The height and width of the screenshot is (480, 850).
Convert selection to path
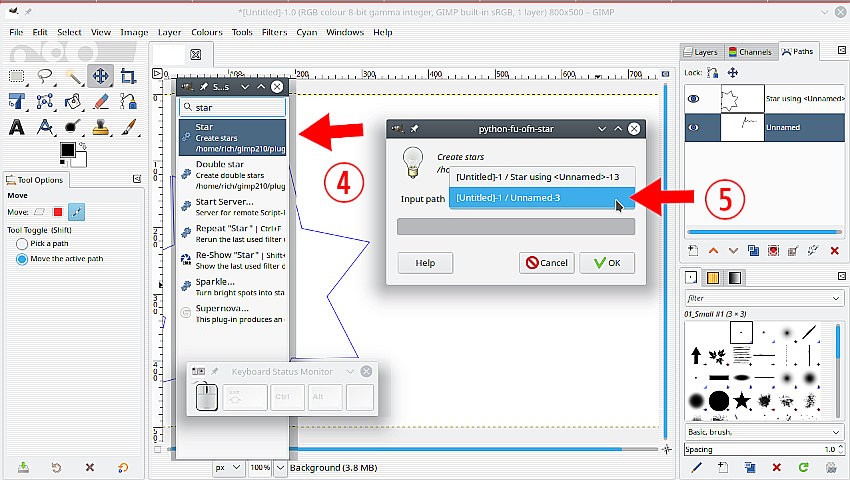coord(793,251)
